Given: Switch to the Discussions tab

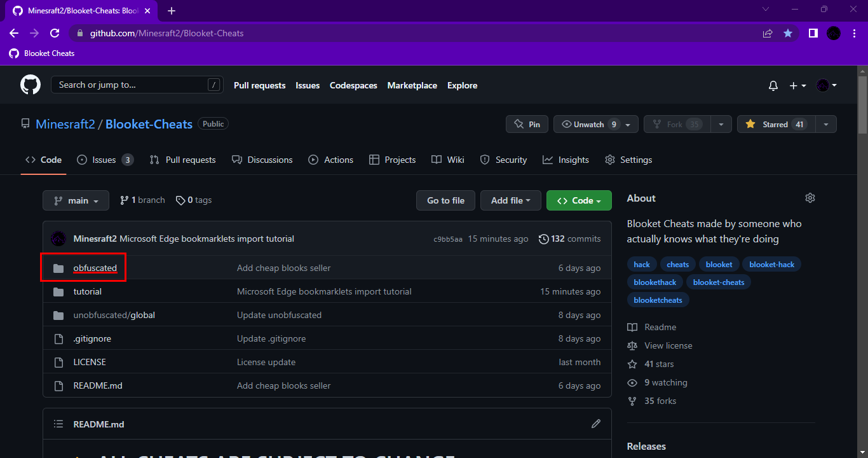Looking at the screenshot, I should pos(262,160).
